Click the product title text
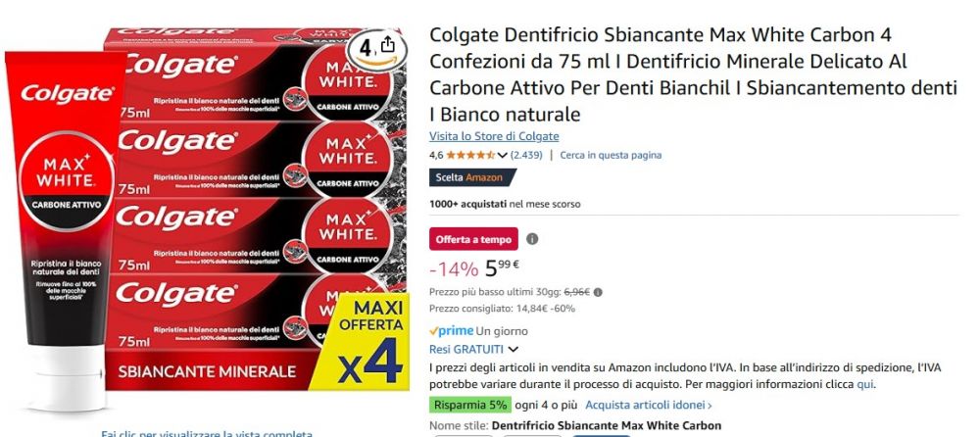 (x=693, y=73)
